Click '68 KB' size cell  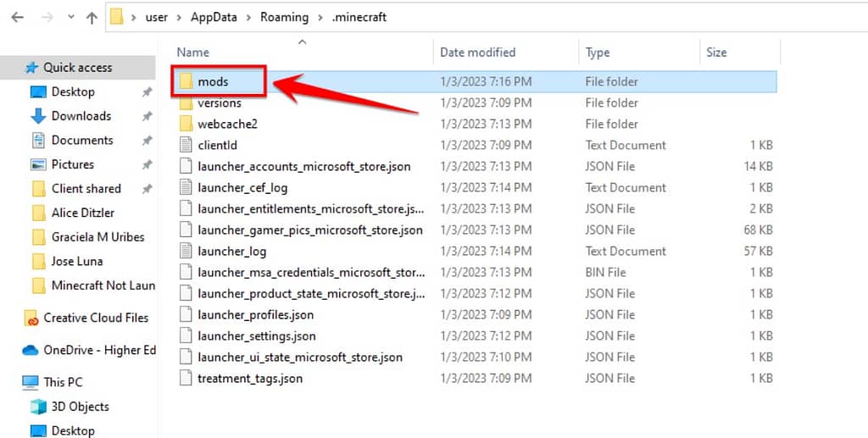pyautogui.click(x=759, y=230)
